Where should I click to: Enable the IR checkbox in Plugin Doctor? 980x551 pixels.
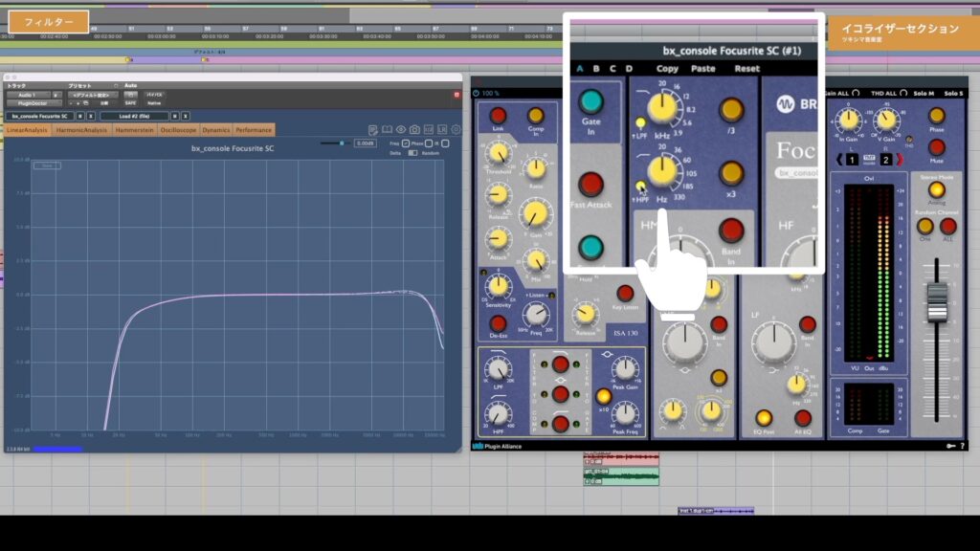[x=445, y=143]
